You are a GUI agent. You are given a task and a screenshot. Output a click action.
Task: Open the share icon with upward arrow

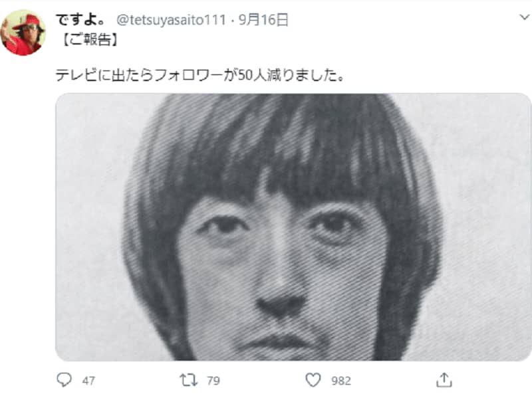(x=444, y=379)
